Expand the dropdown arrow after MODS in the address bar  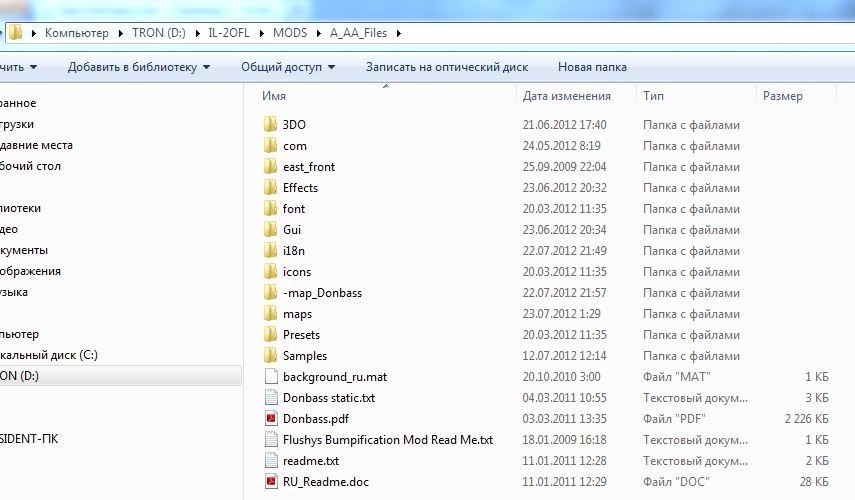tap(318, 33)
